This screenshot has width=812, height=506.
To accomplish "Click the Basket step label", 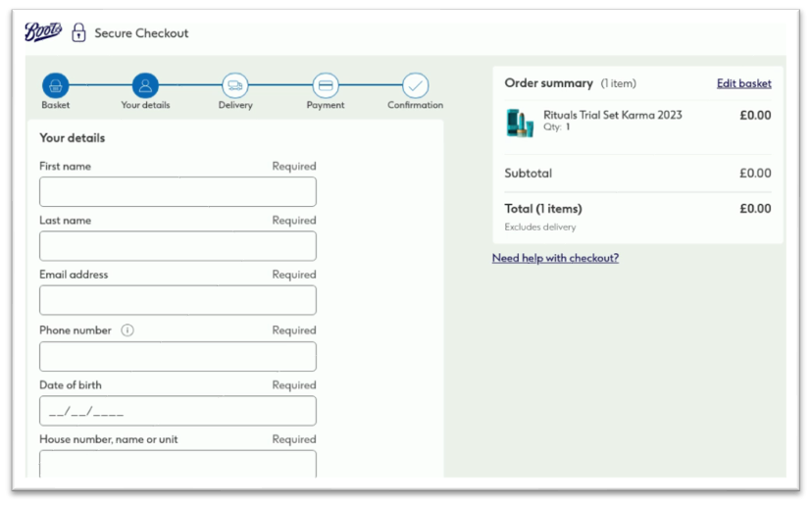I will 55,105.
